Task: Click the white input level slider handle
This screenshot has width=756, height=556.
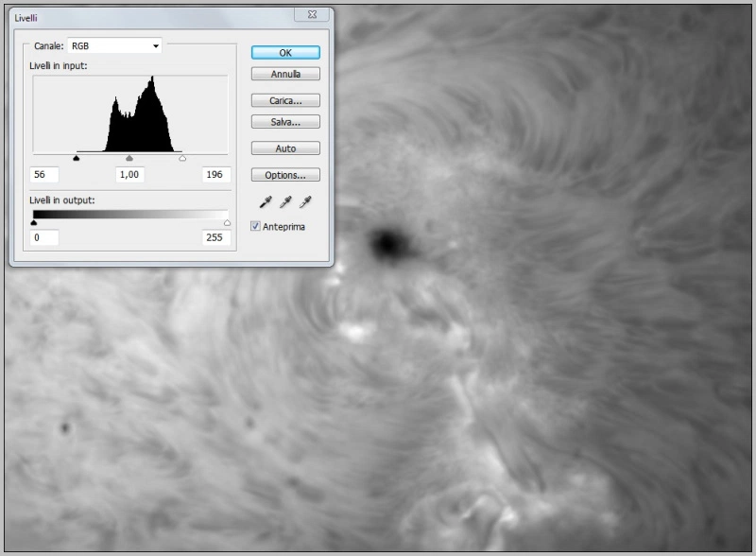Action: pyautogui.click(x=182, y=159)
